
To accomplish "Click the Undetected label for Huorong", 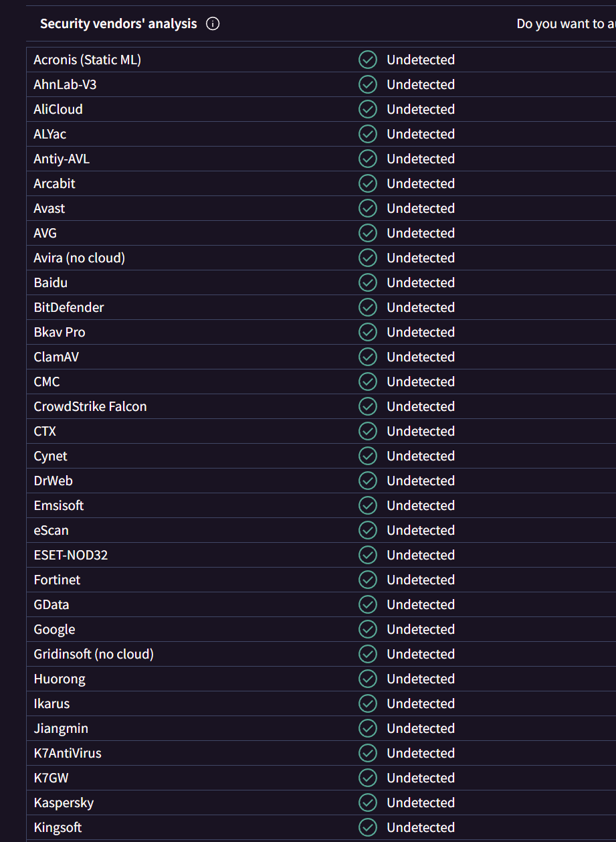I will click(421, 679).
